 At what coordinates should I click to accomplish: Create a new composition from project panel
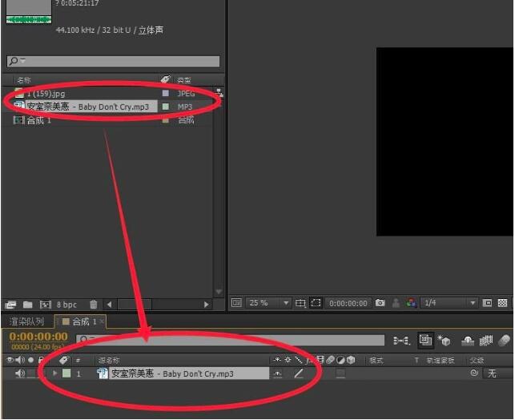click(46, 305)
